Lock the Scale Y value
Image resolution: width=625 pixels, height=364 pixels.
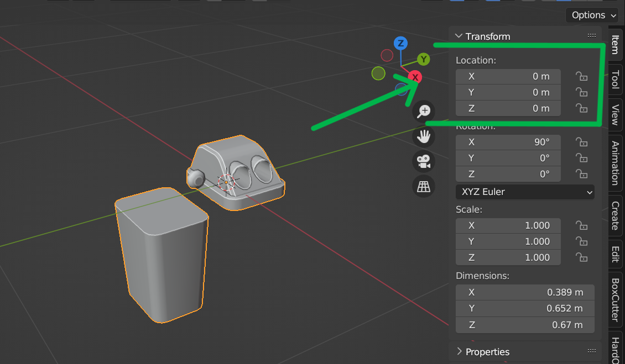(581, 241)
